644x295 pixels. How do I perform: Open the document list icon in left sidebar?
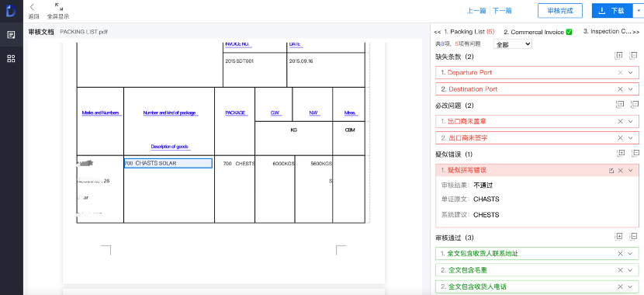tap(11, 35)
